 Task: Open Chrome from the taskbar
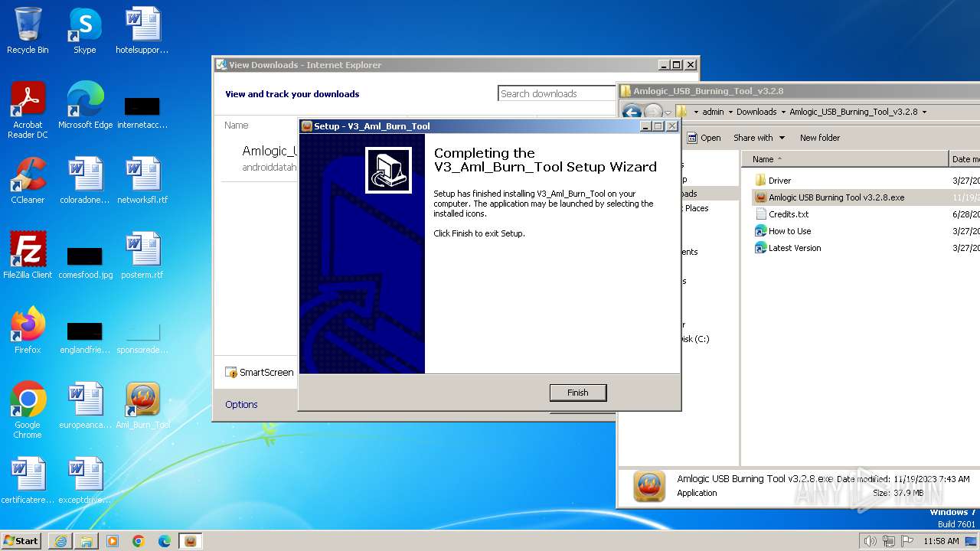tap(139, 541)
